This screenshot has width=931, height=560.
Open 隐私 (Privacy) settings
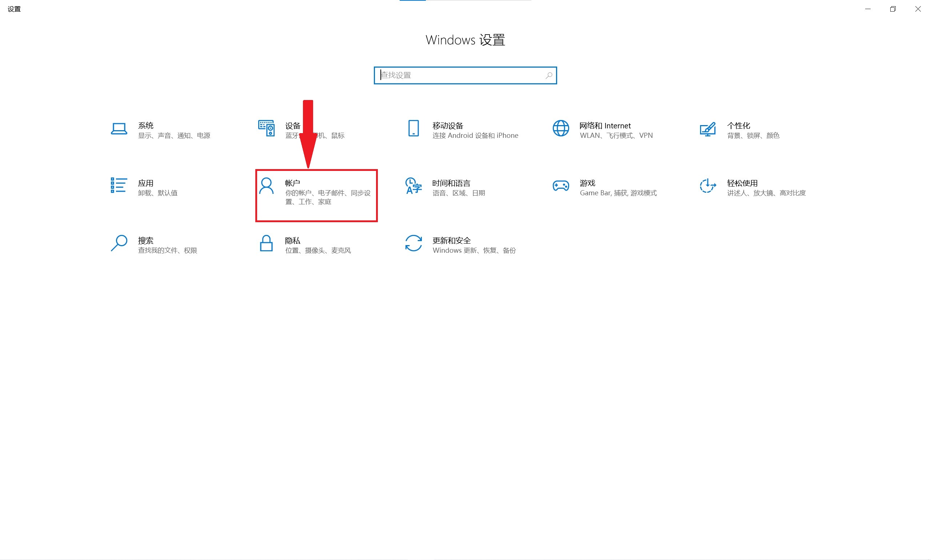[x=302, y=244]
